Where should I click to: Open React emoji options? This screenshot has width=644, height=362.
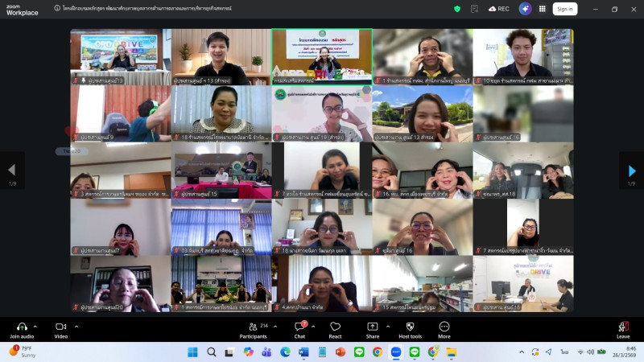(x=335, y=327)
